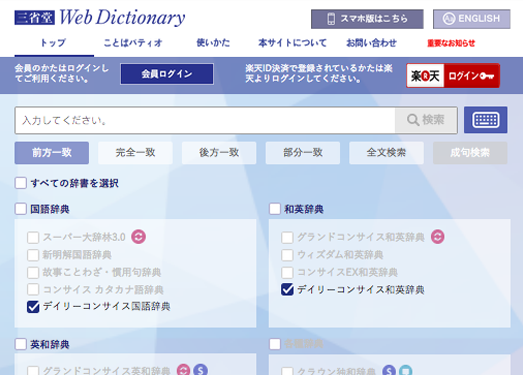The height and width of the screenshot is (375, 523).
Task: Select 部分一致 search mode
Action: coord(303,153)
